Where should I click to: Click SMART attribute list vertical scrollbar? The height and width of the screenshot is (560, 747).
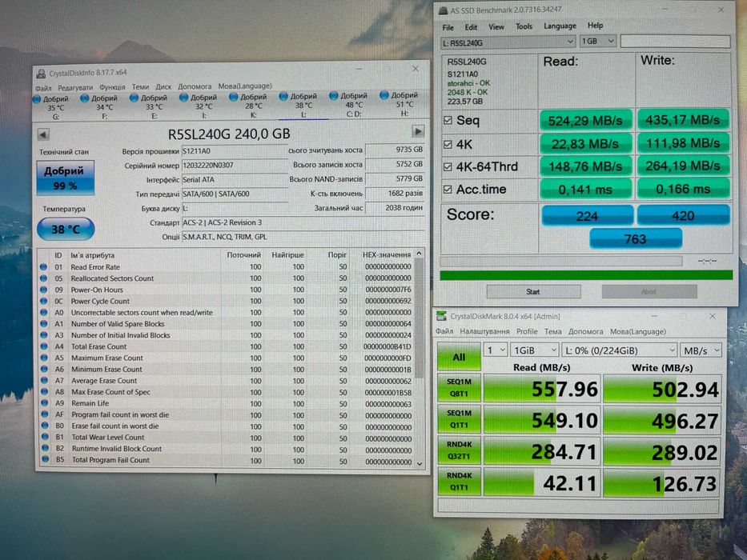(420, 319)
